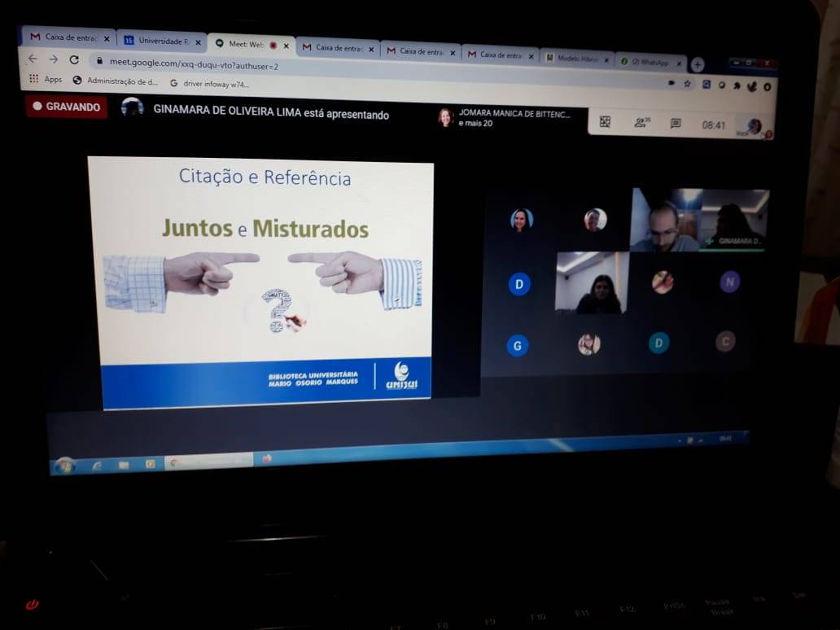
Task: Reload the Google Meet page
Action: (74, 59)
